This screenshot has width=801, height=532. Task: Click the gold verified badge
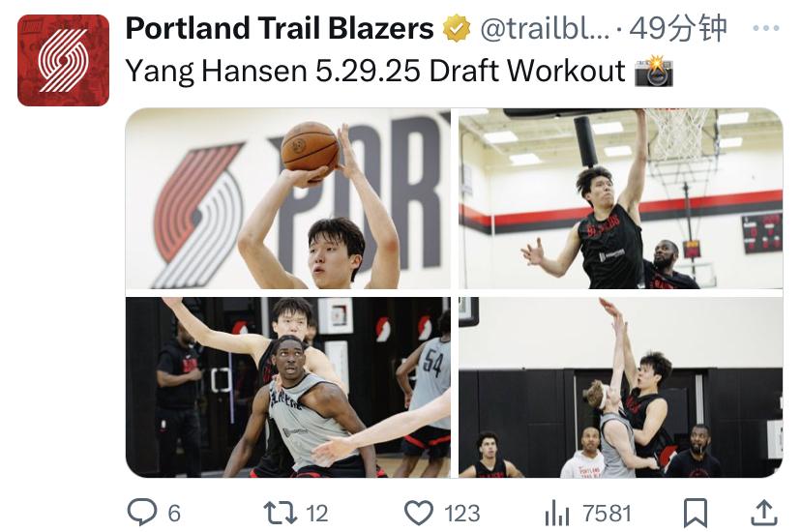(457, 28)
